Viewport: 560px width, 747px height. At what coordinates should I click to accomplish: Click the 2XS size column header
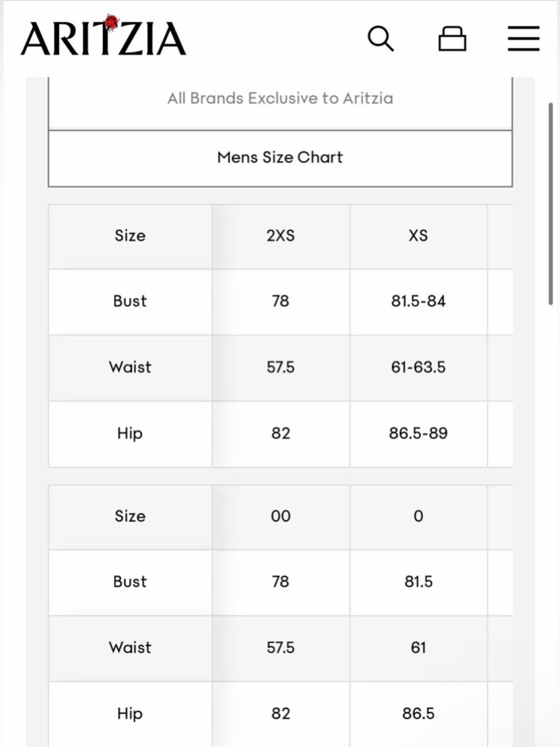[281, 236]
